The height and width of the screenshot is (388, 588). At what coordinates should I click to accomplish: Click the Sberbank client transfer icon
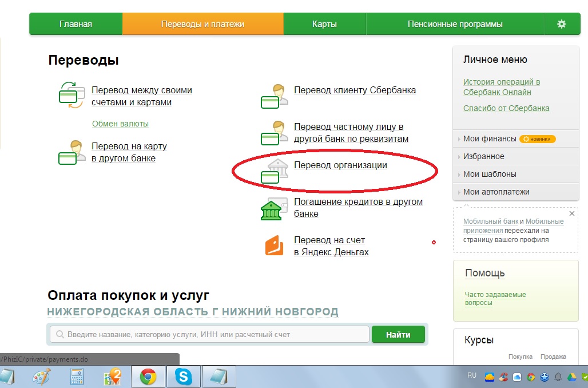click(x=274, y=97)
